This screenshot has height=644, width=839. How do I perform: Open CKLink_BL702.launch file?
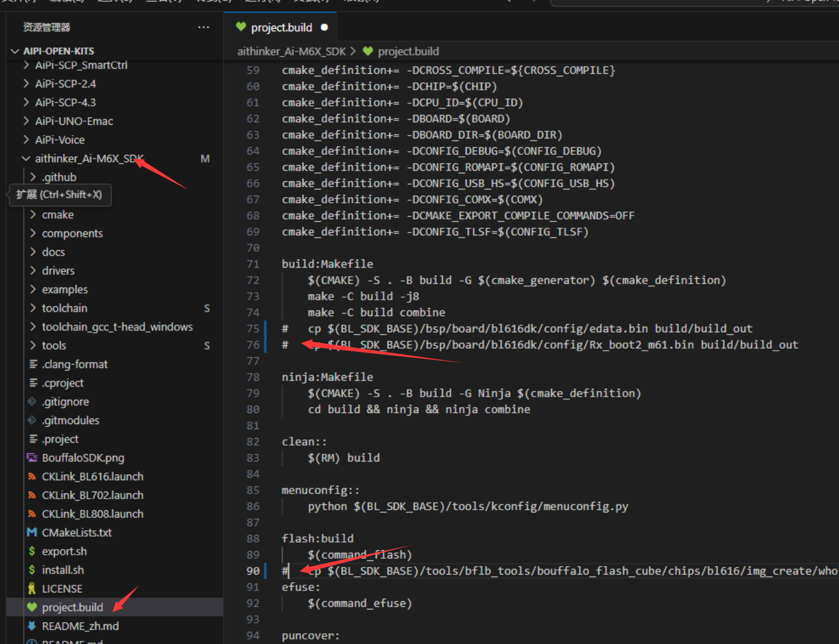coord(92,495)
